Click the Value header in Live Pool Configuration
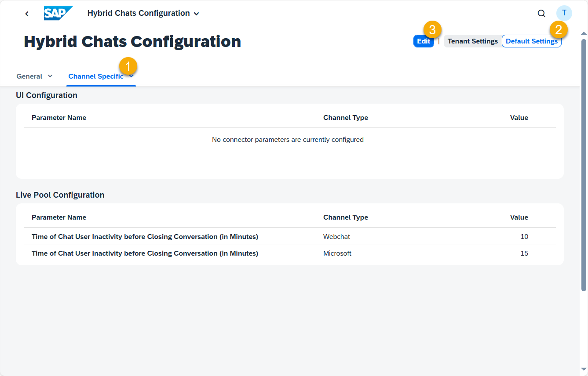The width and height of the screenshot is (588, 376). [519, 217]
